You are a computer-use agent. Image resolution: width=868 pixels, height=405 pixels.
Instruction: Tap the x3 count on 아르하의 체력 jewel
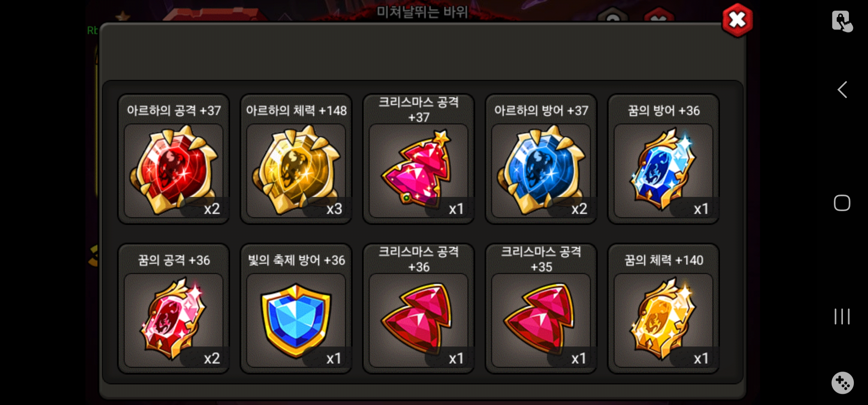[x=334, y=209]
